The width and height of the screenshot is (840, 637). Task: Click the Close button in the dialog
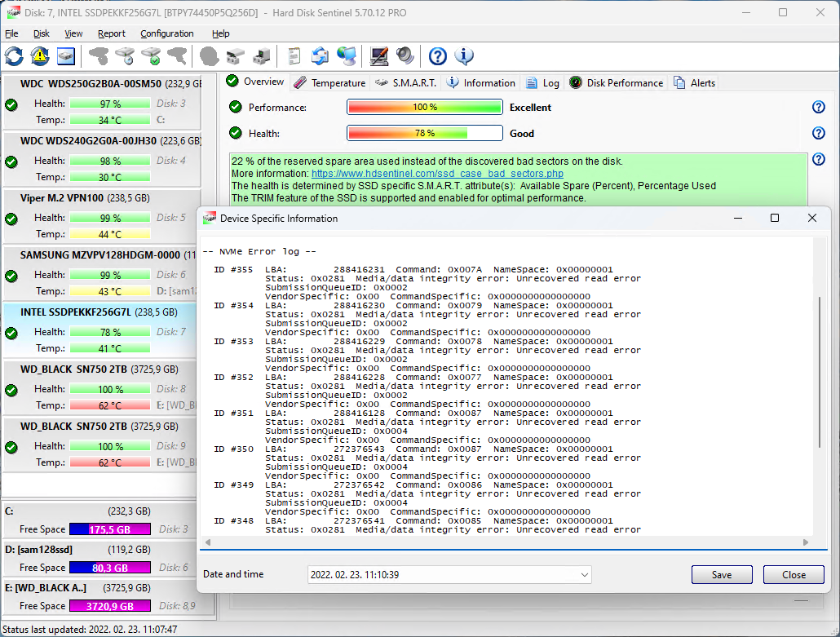coord(794,575)
